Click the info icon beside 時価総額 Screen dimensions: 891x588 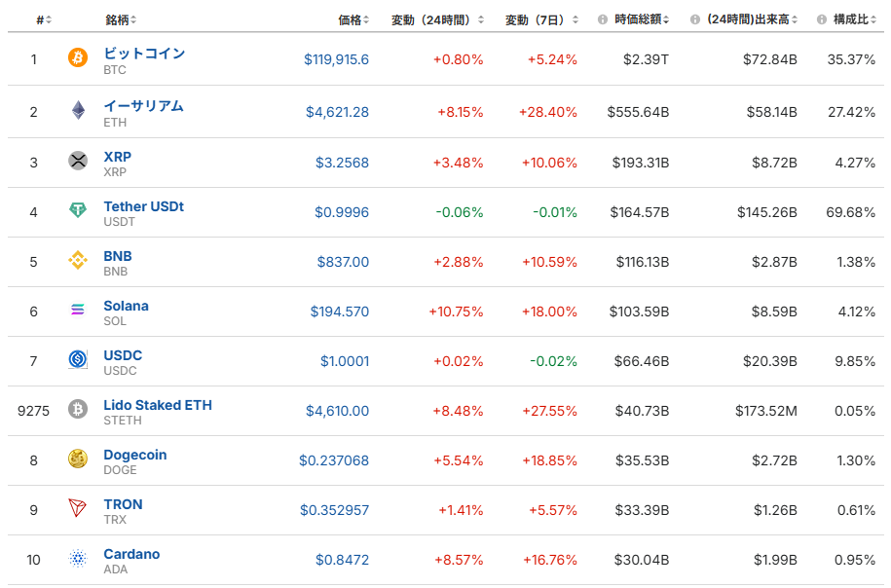pos(603,19)
